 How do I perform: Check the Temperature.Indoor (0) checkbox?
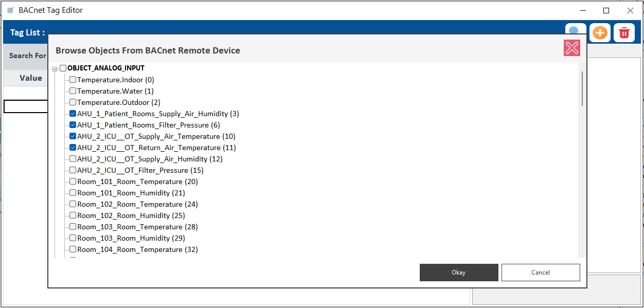[x=73, y=80]
